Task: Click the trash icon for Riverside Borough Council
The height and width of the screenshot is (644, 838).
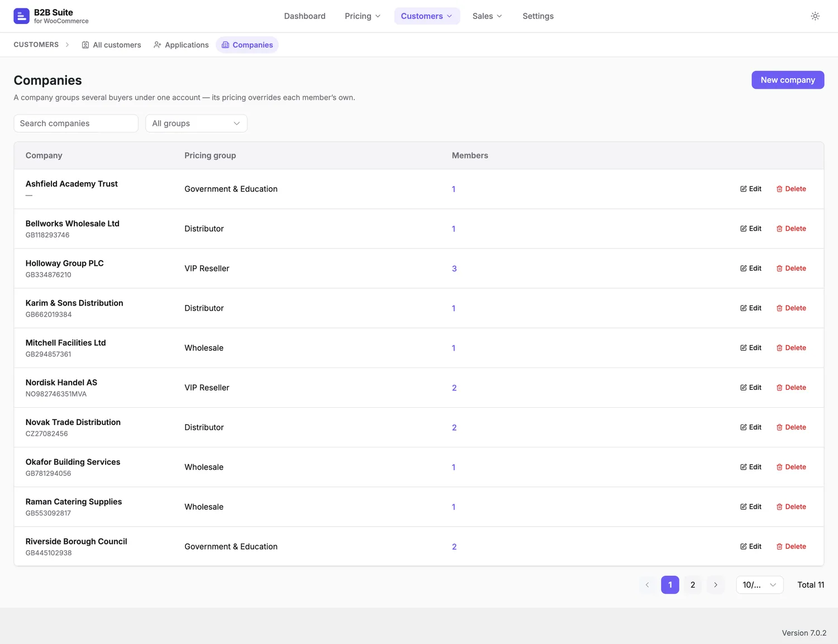Action: click(779, 546)
